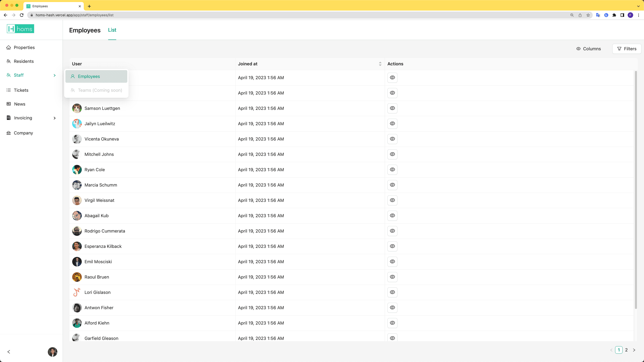
Task: Open the News section
Action: pyautogui.click(x=20, y=104)
